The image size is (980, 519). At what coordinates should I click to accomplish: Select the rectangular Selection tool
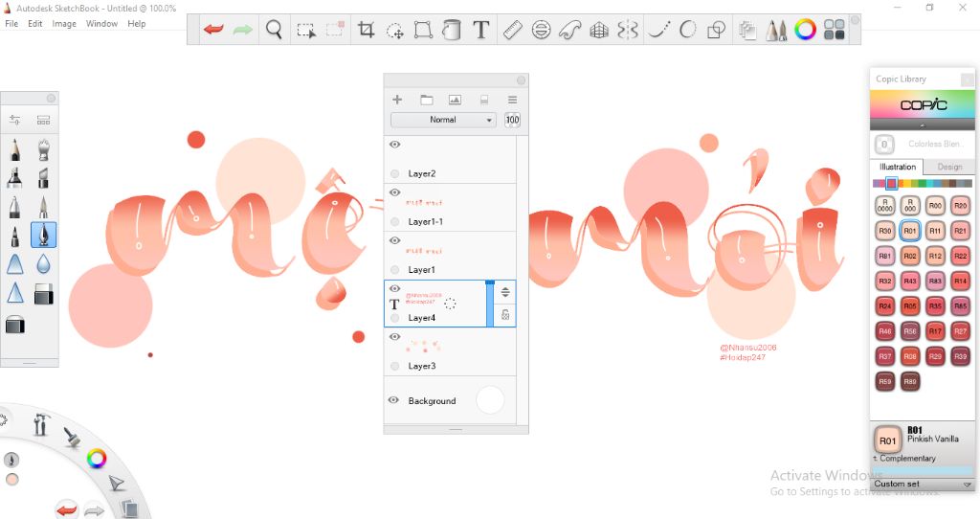305,30
